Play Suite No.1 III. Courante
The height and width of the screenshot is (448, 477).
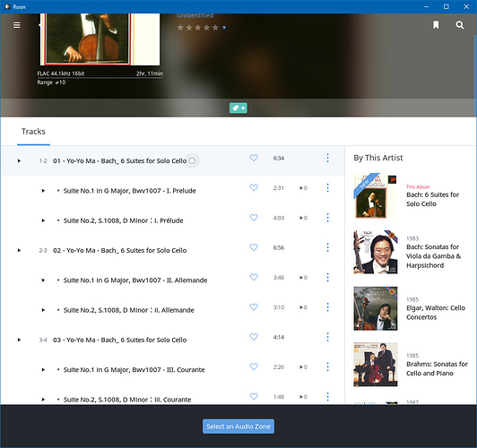(43, 370)
